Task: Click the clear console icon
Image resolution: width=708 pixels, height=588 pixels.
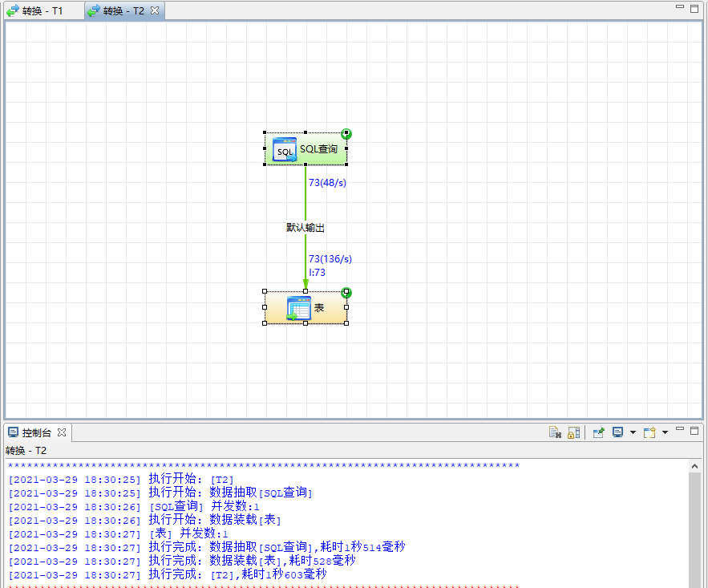Action: click(554, 432)
